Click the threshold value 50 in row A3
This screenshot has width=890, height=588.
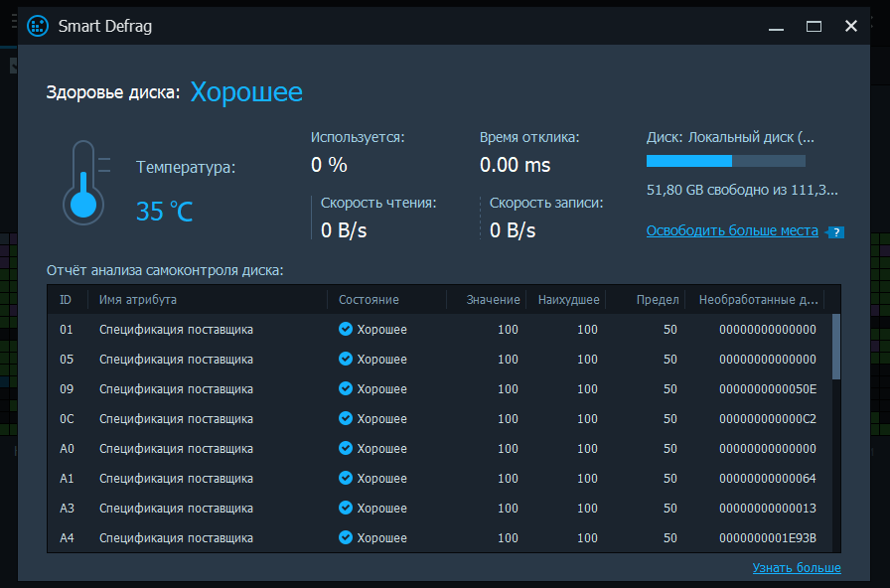point(670,508)
